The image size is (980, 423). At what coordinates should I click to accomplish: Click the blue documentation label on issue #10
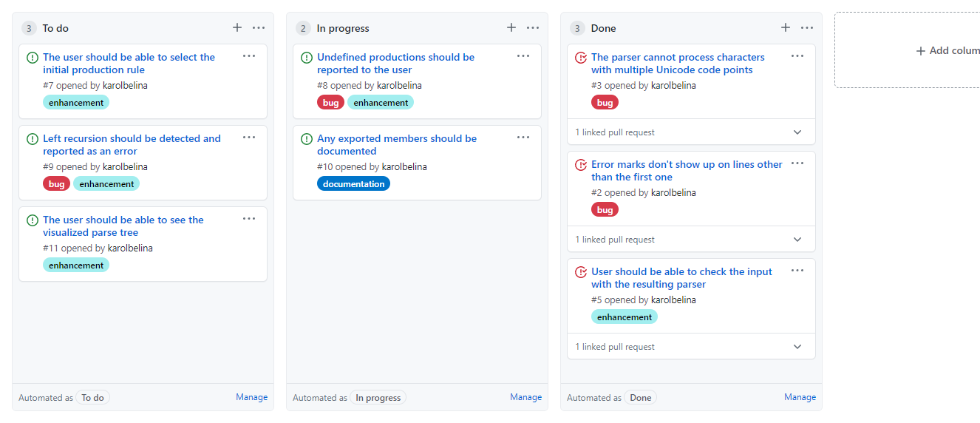coord(353,184)
